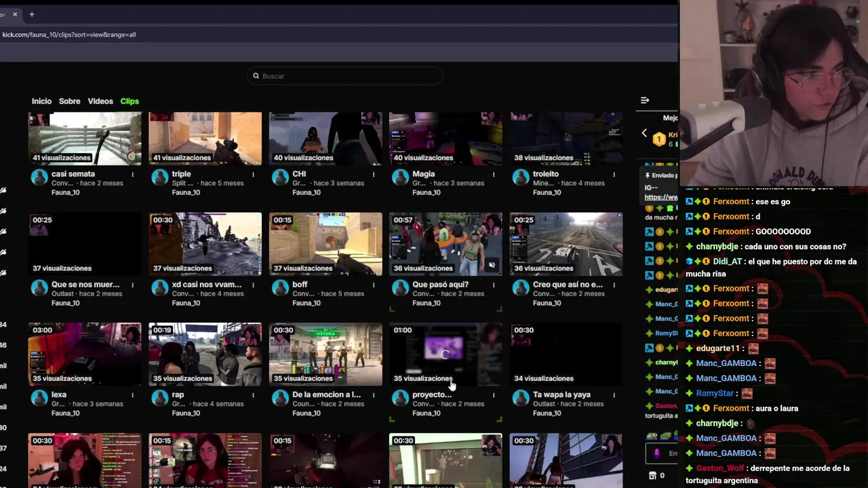Open options menu for troleito clip

coord(614,174)
